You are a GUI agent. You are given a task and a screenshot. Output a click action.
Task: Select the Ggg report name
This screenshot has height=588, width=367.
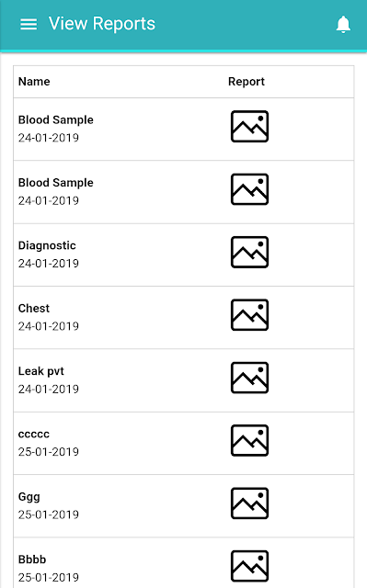point(29,497)
